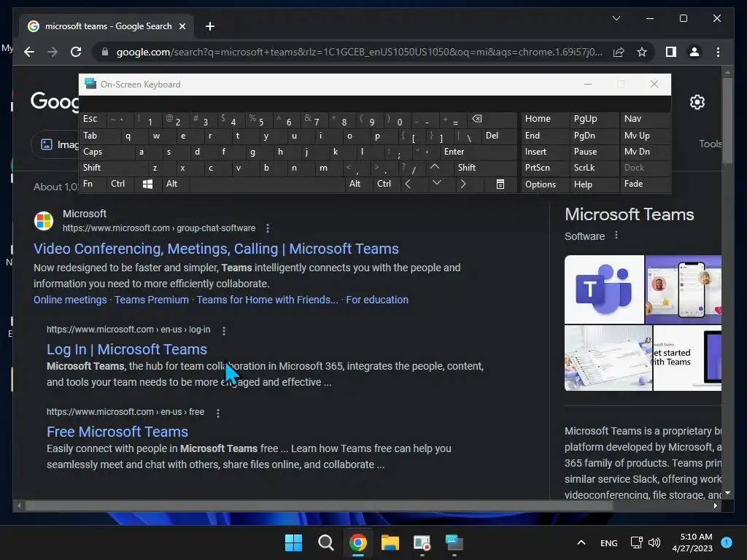Open the Chrome profile menu

(694, 52)
